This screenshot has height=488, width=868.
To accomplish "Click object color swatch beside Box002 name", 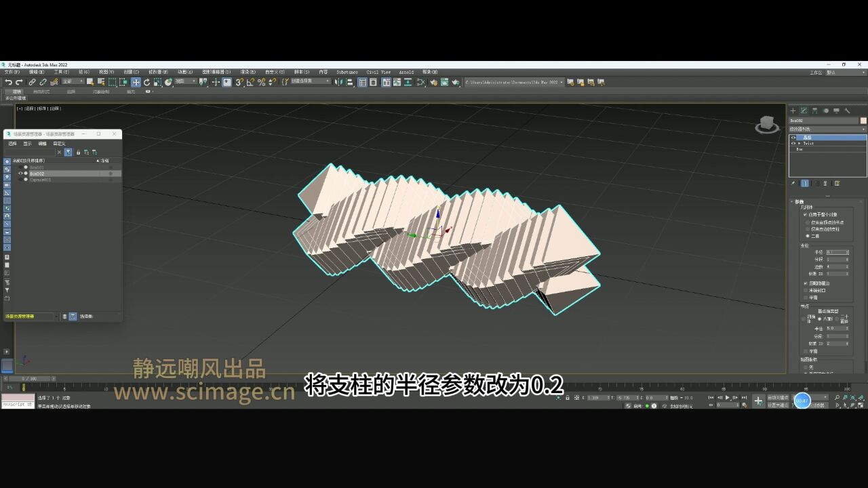I will click(863, 120).
